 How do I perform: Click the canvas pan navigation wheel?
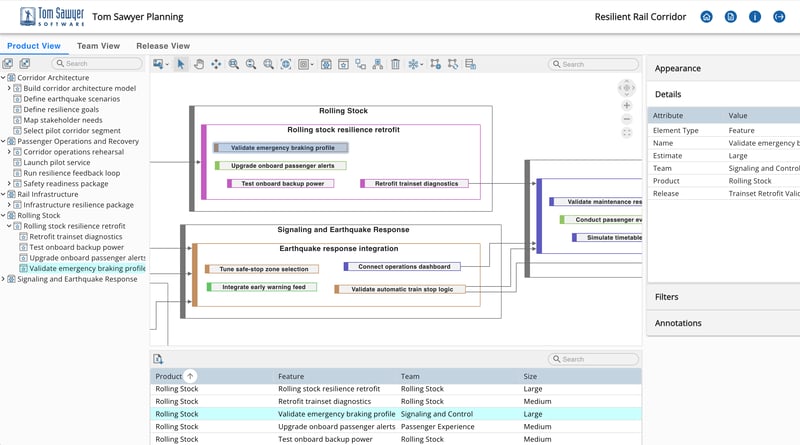pyautogui.click(x=627, y=88)
